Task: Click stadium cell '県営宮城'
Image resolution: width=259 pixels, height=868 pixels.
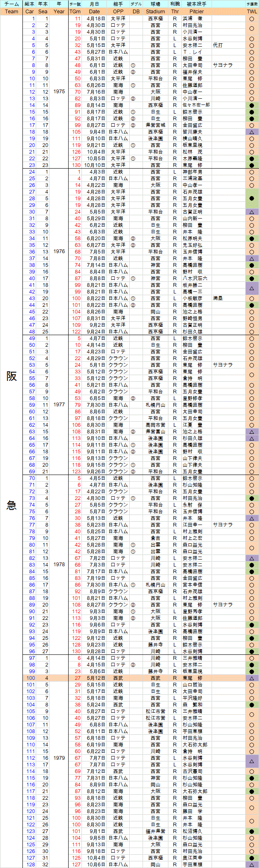Action: [x=155, y=125]
